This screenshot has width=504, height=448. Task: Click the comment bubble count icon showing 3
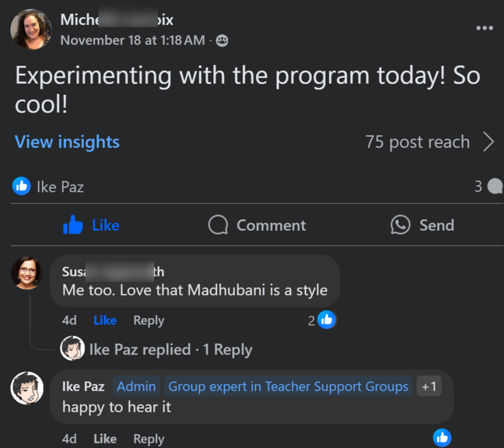tap(494, 186)
